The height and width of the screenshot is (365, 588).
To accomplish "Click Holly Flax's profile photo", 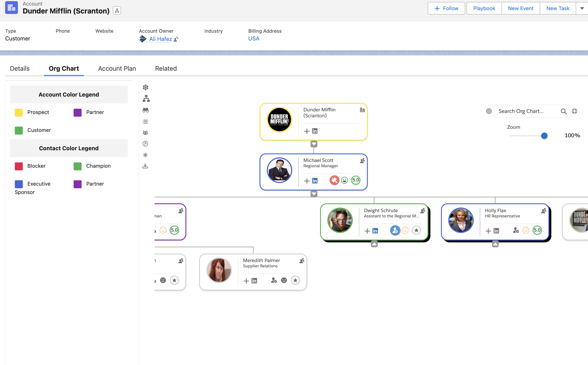I will (461, 220).
